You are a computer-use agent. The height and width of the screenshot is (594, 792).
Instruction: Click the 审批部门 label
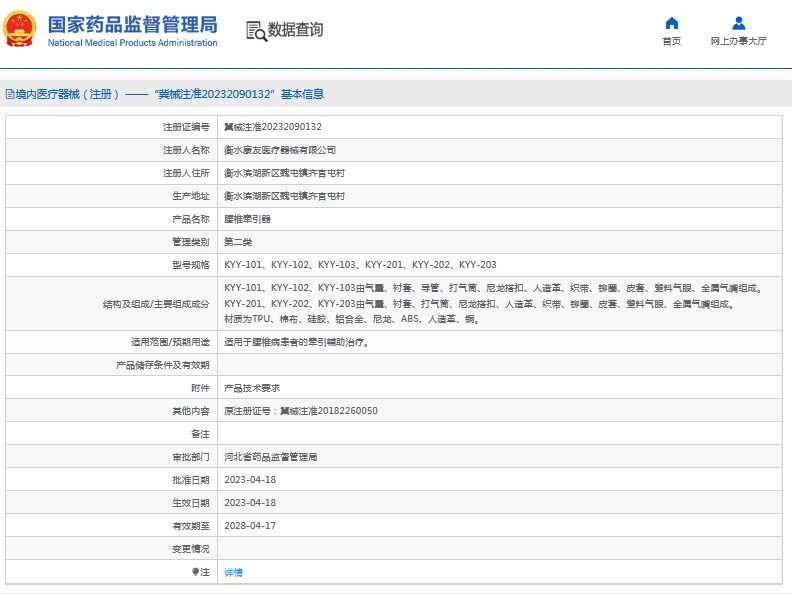[x=190, y=457]
